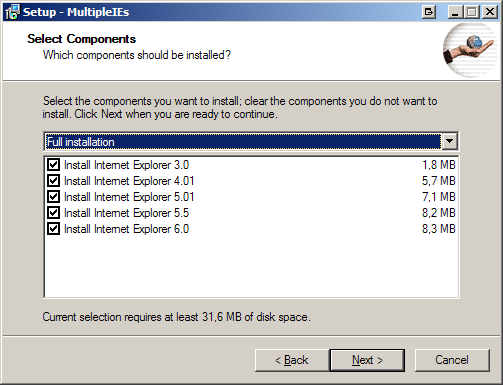Image resolution: width=503 pixels, height=385 pixels.
Task: Toggle Install Internet Explorer 5.01 checkbox
Action: point(53,197)
